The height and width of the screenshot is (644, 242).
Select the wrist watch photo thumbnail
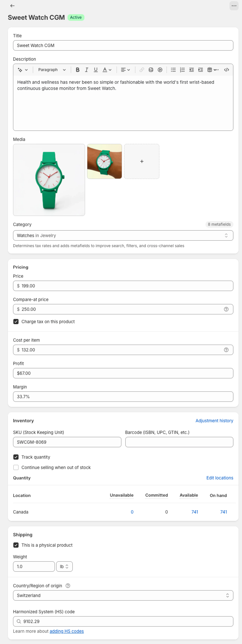coord(104,161)
